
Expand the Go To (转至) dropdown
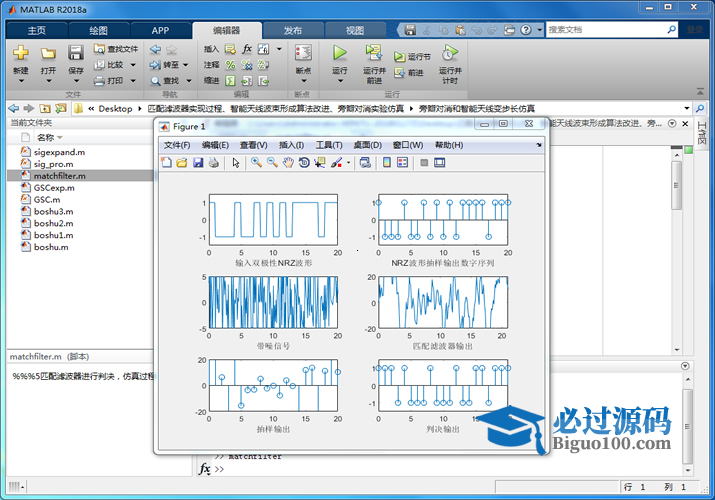[x=186, y=65]
